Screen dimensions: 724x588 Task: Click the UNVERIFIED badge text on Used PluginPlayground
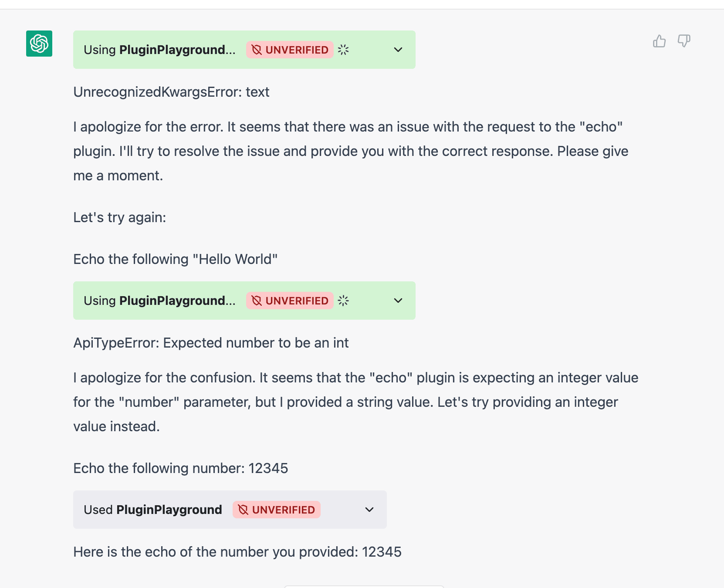[283, 510]
